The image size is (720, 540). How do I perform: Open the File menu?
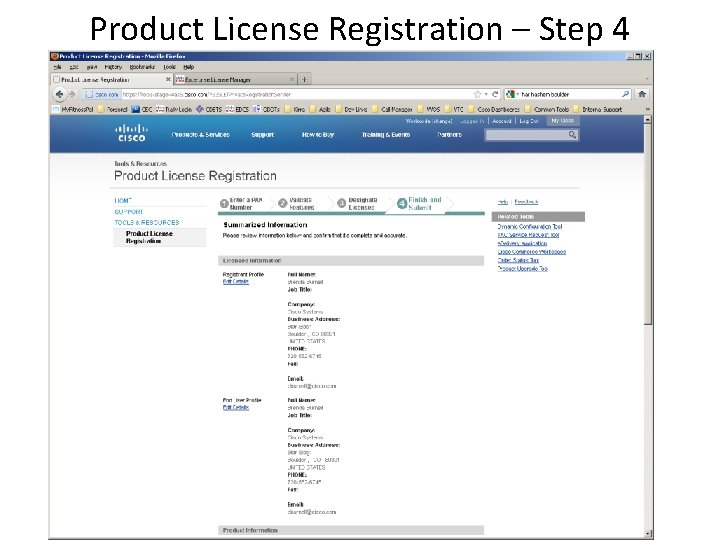[x=57, y=67]
